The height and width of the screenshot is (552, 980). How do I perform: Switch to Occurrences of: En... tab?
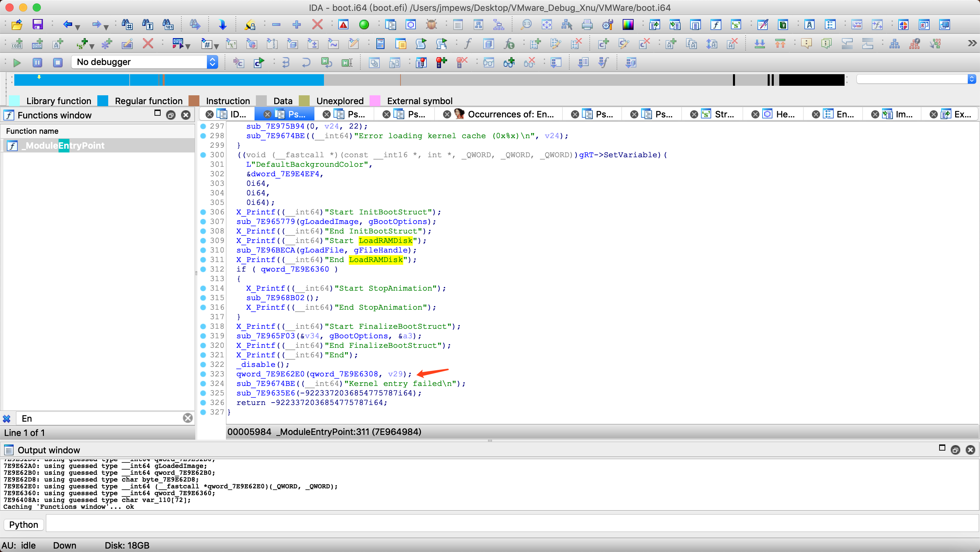point(510,114)
